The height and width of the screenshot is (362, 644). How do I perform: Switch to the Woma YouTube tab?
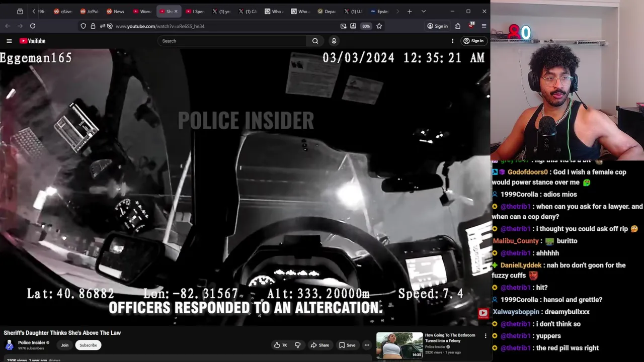tap(142, 11)
